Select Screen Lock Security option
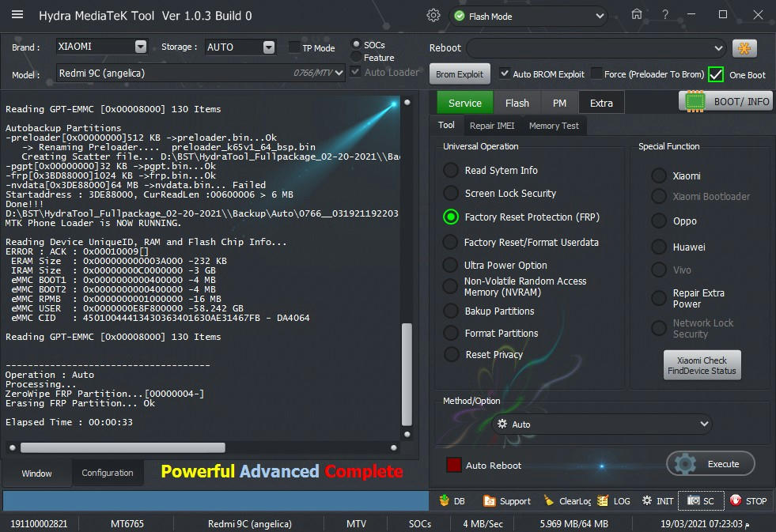 [x=450, y=193]
